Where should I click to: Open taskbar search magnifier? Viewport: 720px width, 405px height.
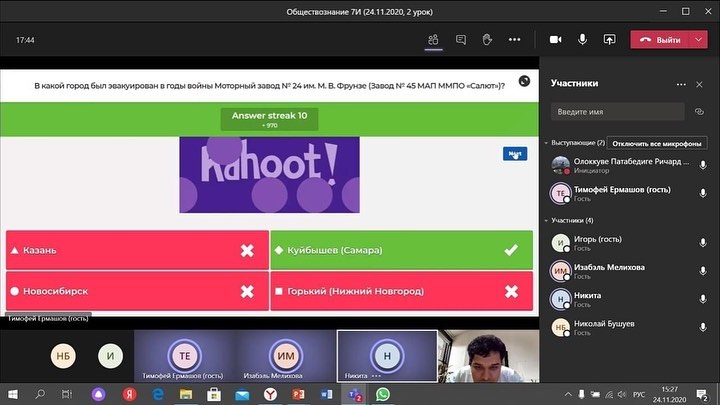pyautogui.click(x=40, y=394)
